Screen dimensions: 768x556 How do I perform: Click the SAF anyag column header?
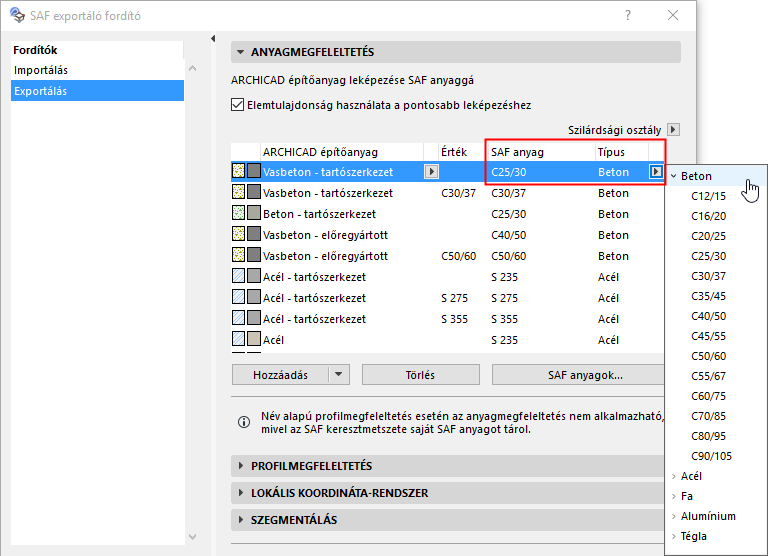pyautogui.click(x=541, y=152)
